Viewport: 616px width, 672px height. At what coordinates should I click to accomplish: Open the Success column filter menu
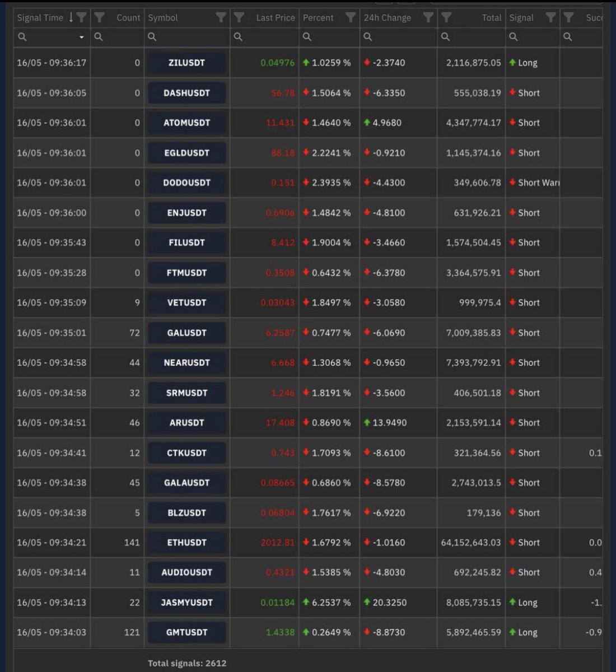point(568,17)
